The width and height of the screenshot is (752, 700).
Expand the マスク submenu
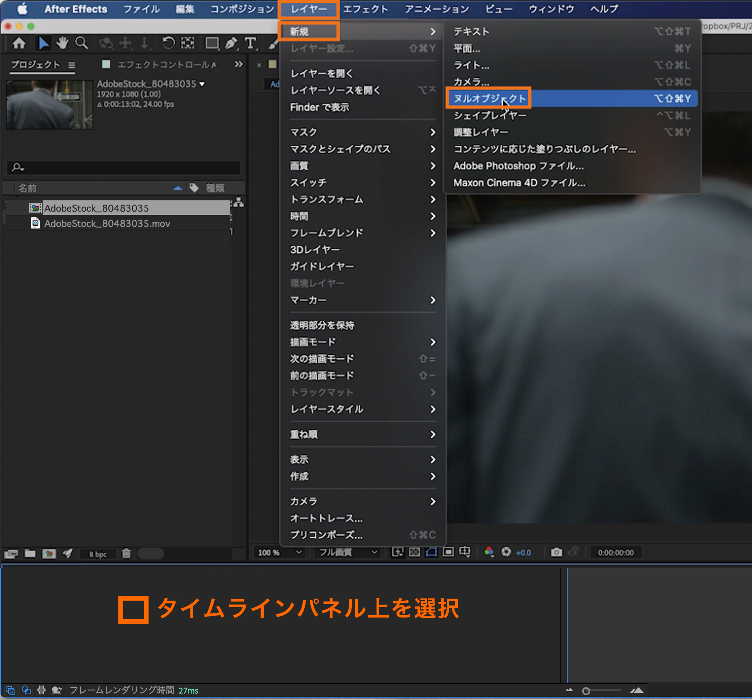coord(363,132)
